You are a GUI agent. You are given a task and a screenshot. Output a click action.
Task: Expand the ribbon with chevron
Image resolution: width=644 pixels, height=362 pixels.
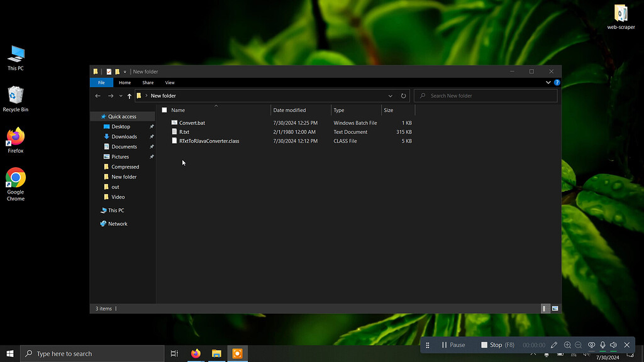(x=548, y=82)
